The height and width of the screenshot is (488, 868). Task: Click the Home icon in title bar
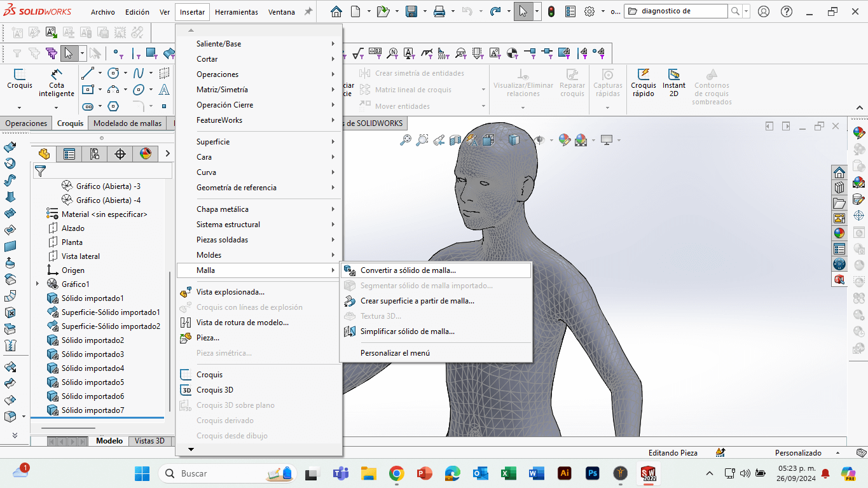click(336, 11)
